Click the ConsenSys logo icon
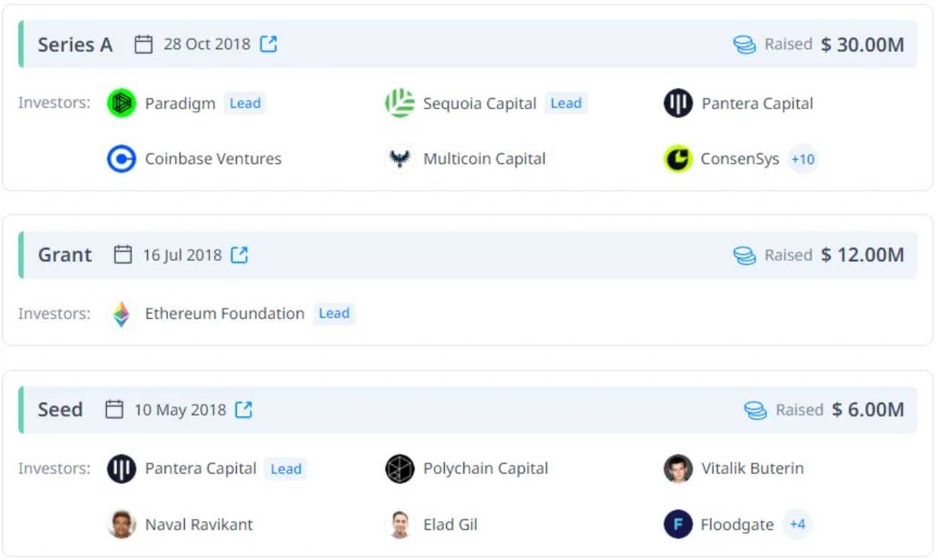 click(x=678, y=159)
